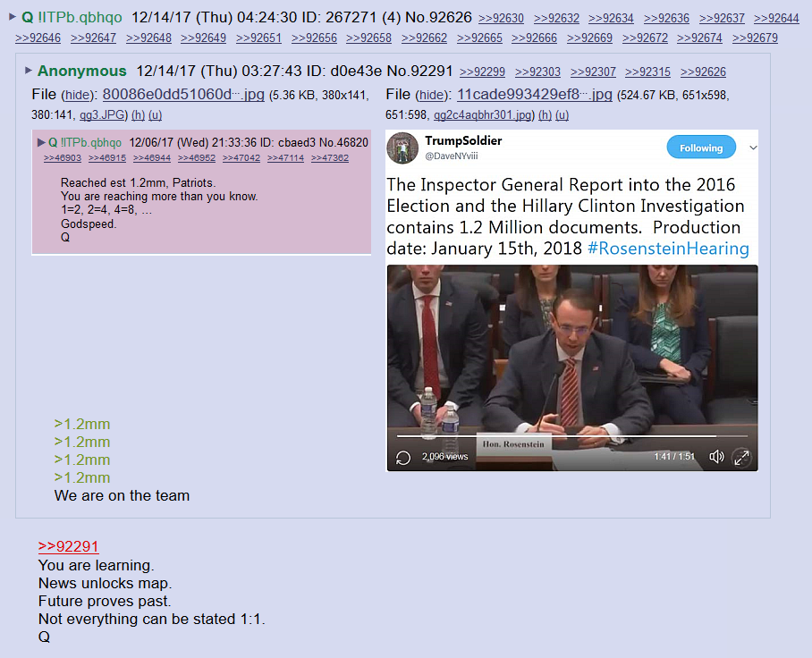
Task: Hide the first file 80086e0dd51060d jpg
Action: pos(78,95)
